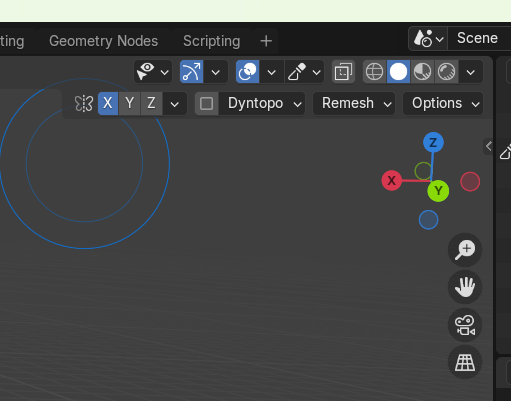Viewport: 511px width, 401px height.
Task: Open the Remesh dropdown
Action: [354, 103]
